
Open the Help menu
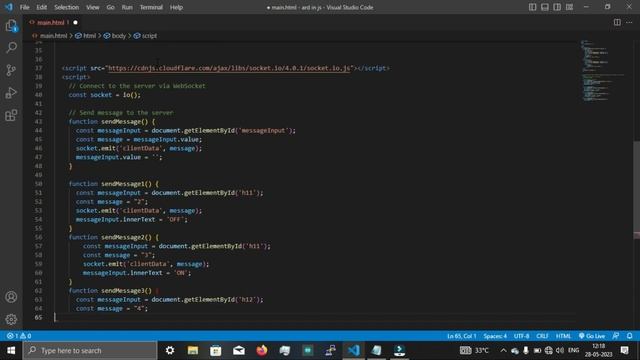176,7
